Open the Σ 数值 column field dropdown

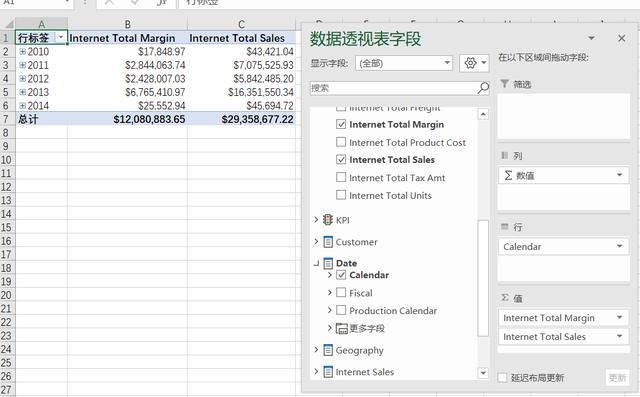pyautogui.click(x=620, y=175)
